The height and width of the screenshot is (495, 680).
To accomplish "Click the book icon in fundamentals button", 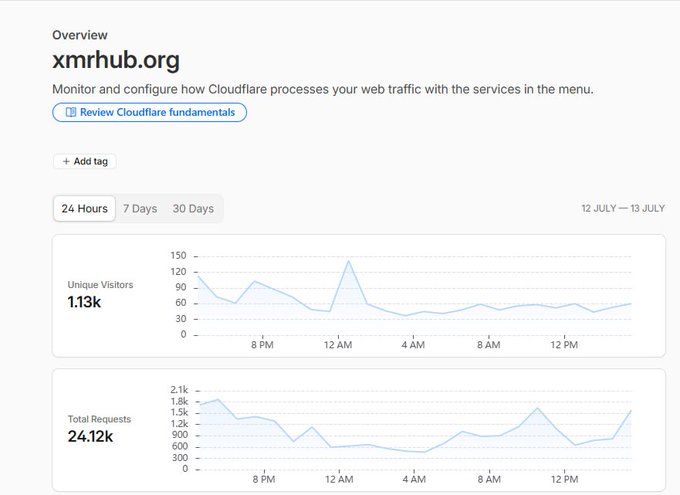I will [71, 112].
